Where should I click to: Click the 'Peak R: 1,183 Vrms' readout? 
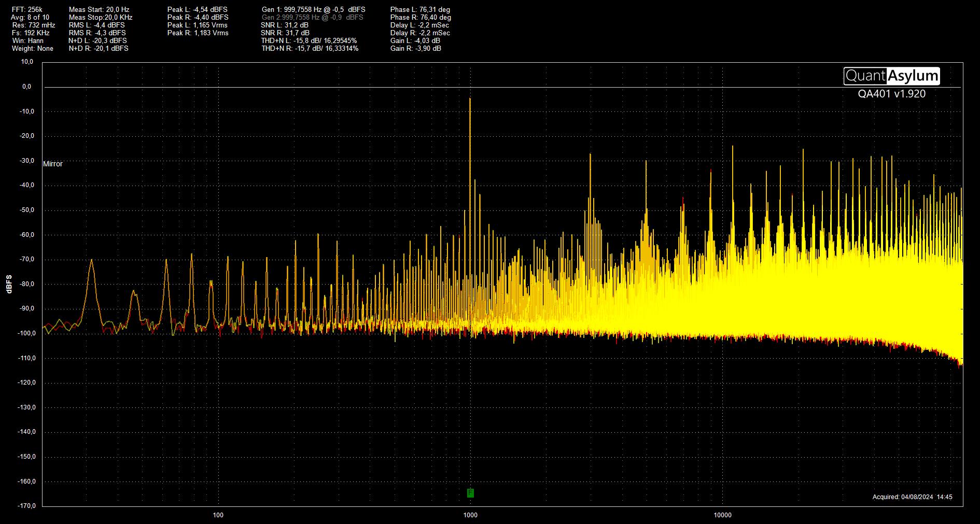click(x=198, y=33)
